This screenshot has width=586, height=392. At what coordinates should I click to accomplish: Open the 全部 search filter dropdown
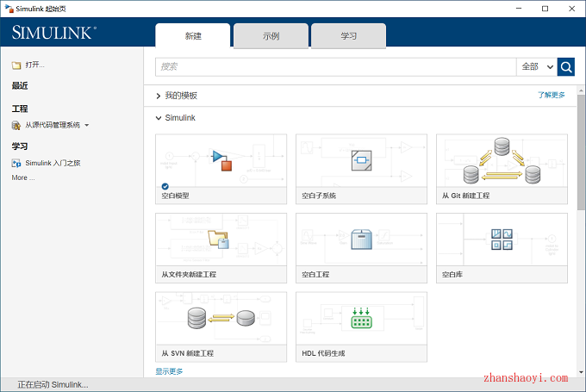537,67
